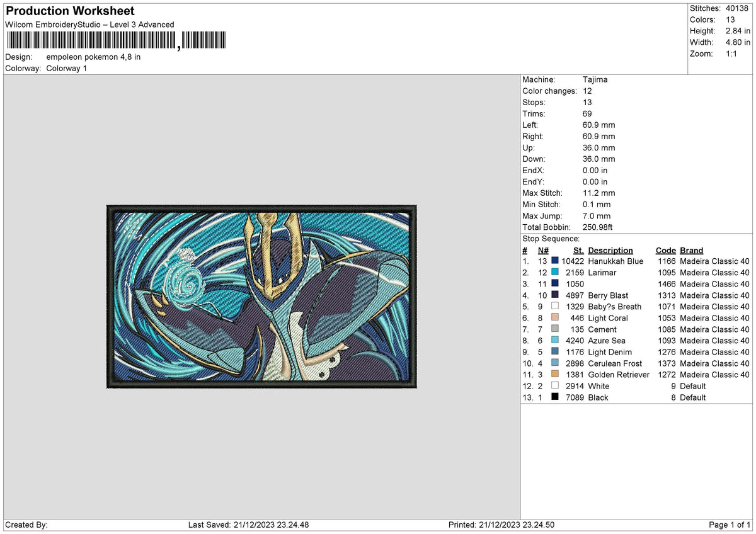This screenshot has width=756, height=534.
Task: Select the Light Coral color swatch
Action: tap(554, 318)
